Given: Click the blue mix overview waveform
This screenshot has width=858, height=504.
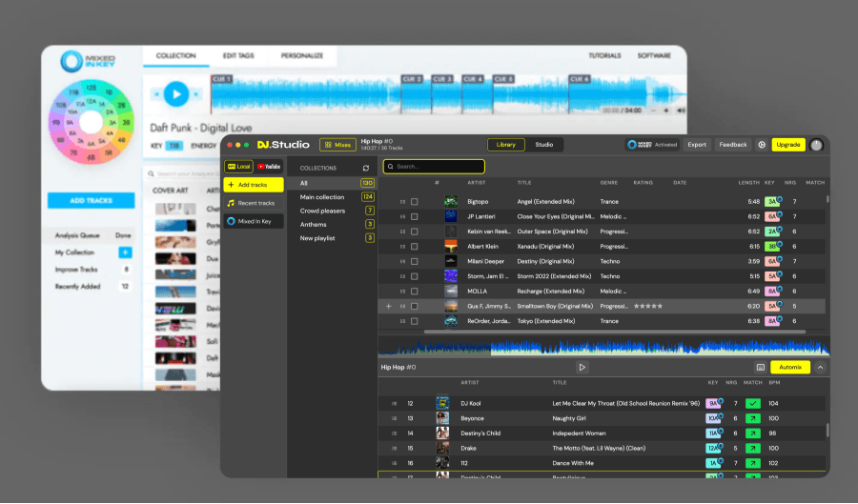Looking at the screenshot, I should 604,347.
